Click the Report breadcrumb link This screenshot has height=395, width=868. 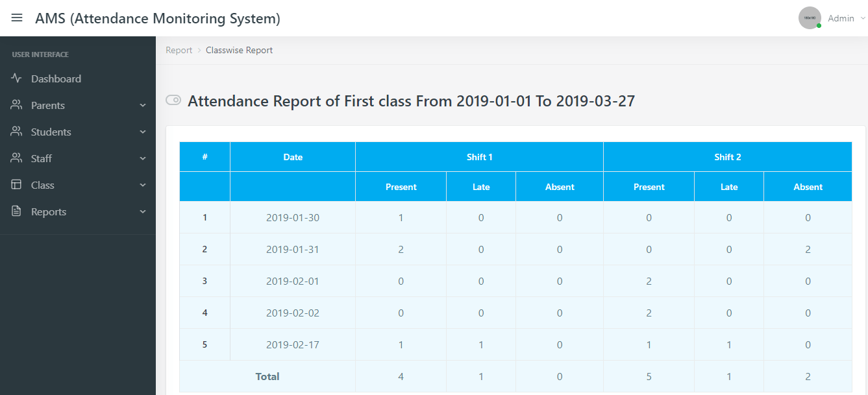(179, 49)
